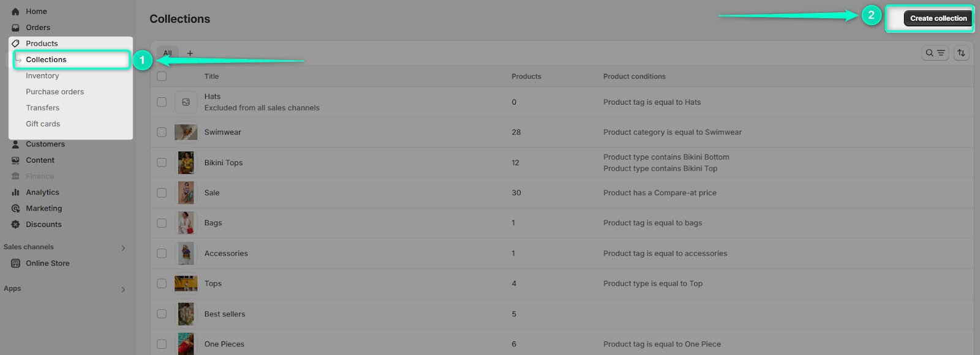Image resolution: width=980 pixels, height=355 pixels.
Task: Expand the Sales channels chevron
Action: pos(123,248)
